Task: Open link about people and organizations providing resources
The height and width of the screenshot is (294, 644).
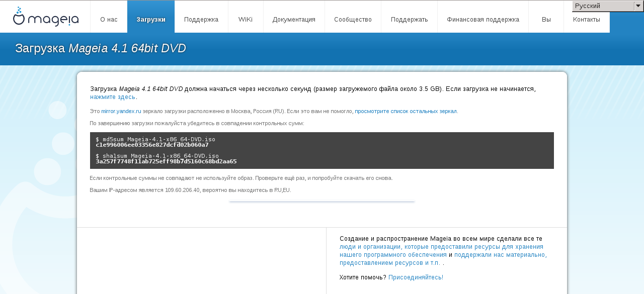Action: tap(441, 251)
